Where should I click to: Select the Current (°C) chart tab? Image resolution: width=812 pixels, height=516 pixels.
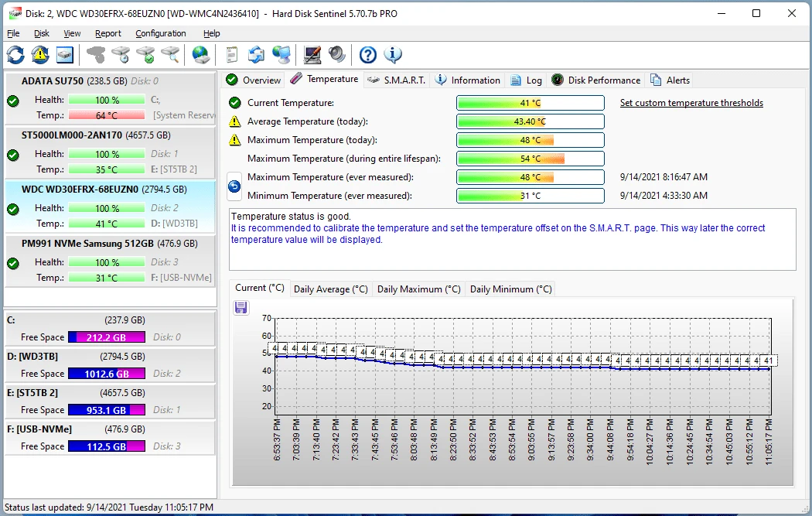[259, 288]
